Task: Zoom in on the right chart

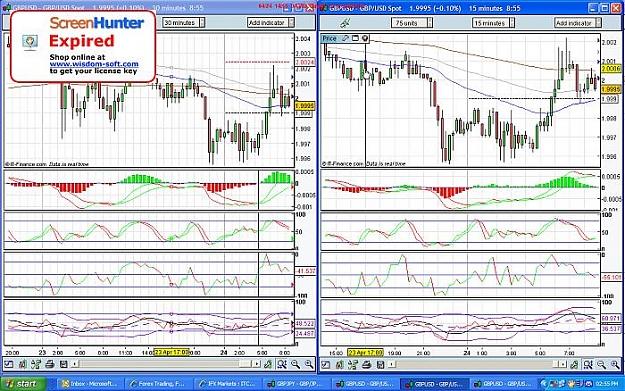Action: (615, 364)
